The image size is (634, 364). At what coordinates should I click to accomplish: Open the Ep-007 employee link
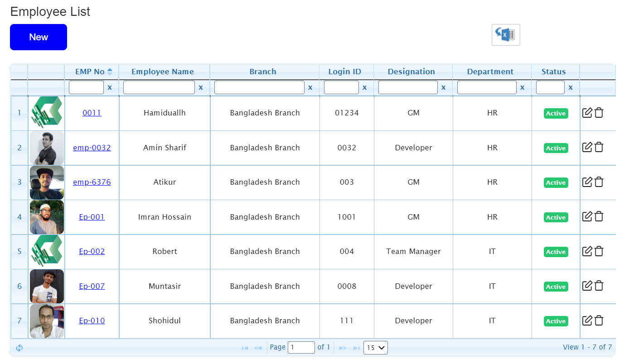pyautogui.click(x=92, y=286)
